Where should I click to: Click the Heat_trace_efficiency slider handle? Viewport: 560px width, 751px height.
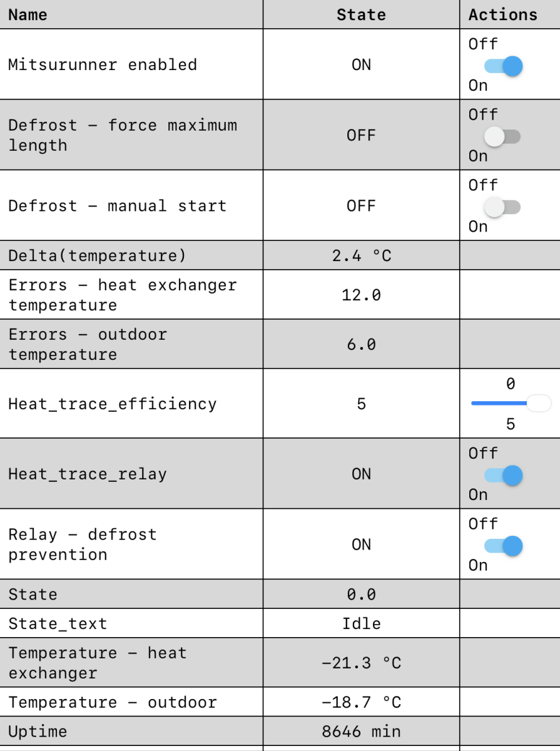(x=538, y=404)
